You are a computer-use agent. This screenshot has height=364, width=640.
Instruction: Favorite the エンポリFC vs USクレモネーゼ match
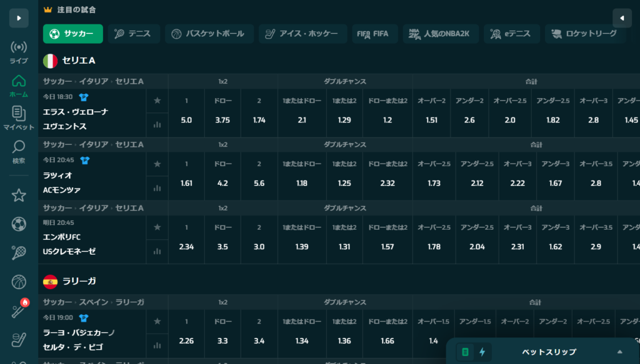157,227
